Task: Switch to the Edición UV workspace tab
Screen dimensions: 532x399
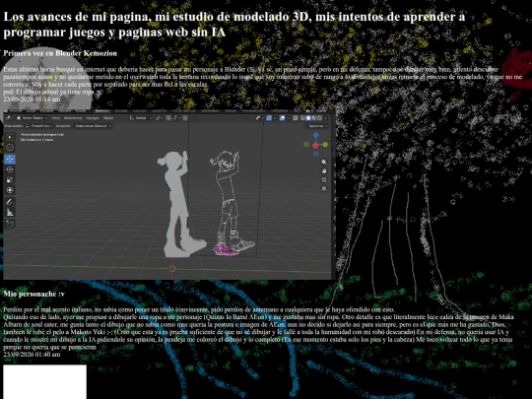Action: pyautogui.click(x=160, y=110)
